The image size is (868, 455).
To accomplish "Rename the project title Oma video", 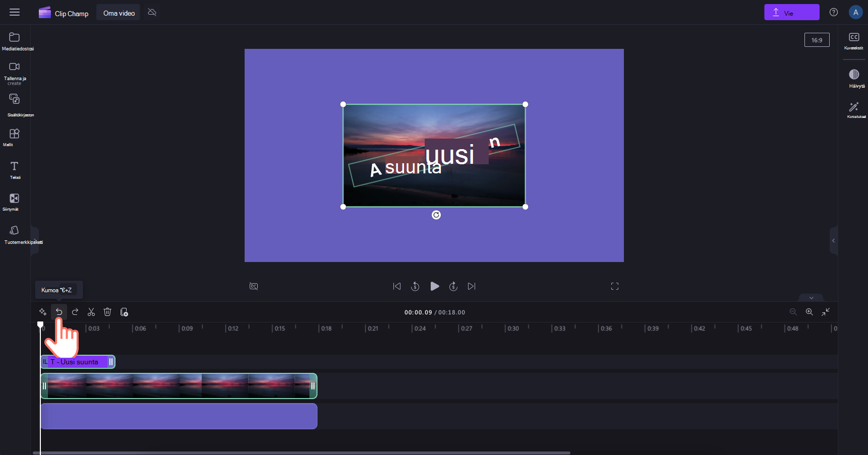I will pos(119,13).
